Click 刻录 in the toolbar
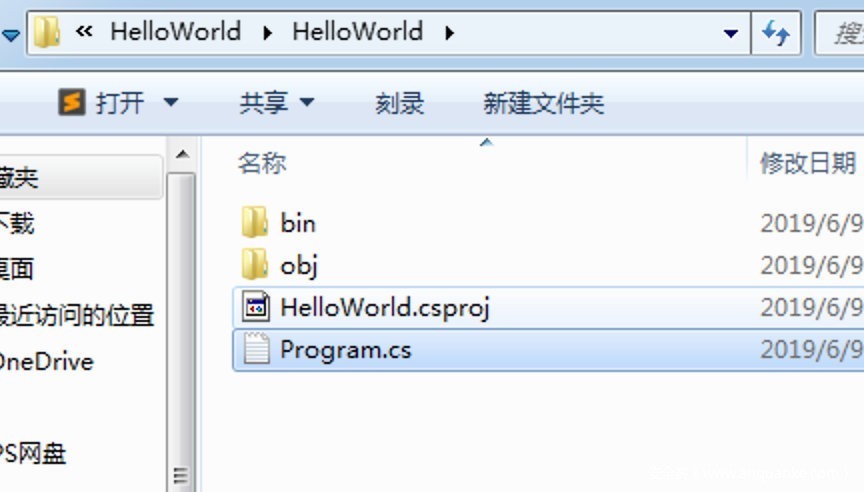Screen dimensions: 864x492 tap(399, 102)
